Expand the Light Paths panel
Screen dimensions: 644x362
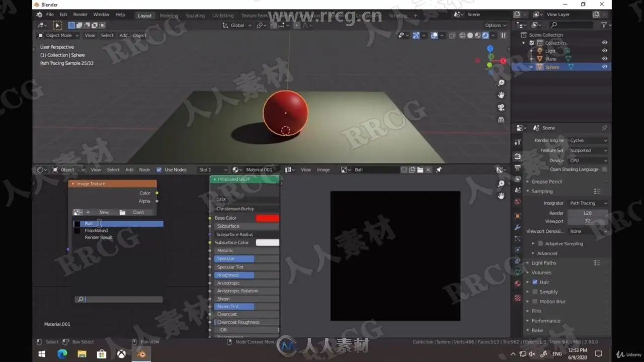(x=544, y=263)
